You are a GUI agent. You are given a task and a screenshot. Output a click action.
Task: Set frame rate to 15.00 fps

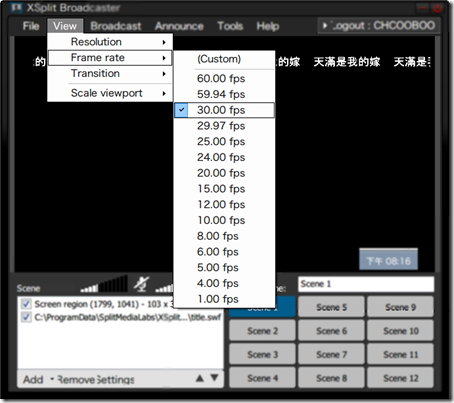pyautogui.click(x=224, y=189)
